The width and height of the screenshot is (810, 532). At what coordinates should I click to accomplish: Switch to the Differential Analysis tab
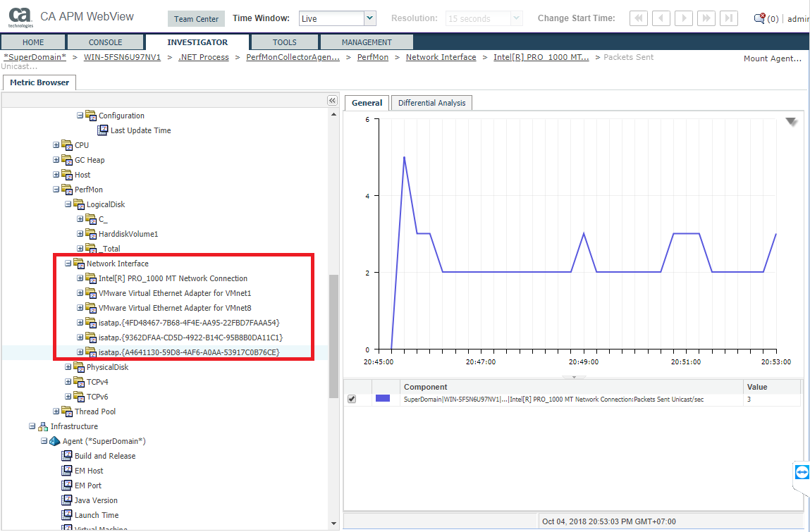point(432,103)
